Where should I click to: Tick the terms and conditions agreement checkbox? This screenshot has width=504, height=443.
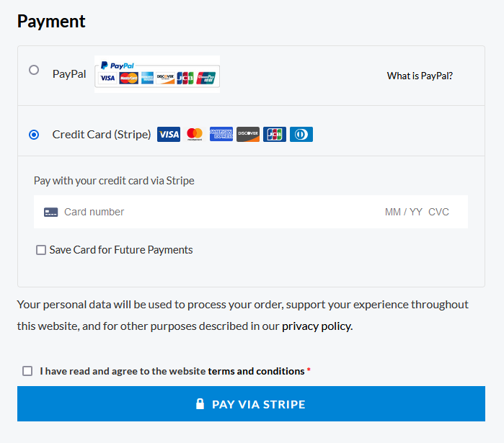[x=27, y=371]
